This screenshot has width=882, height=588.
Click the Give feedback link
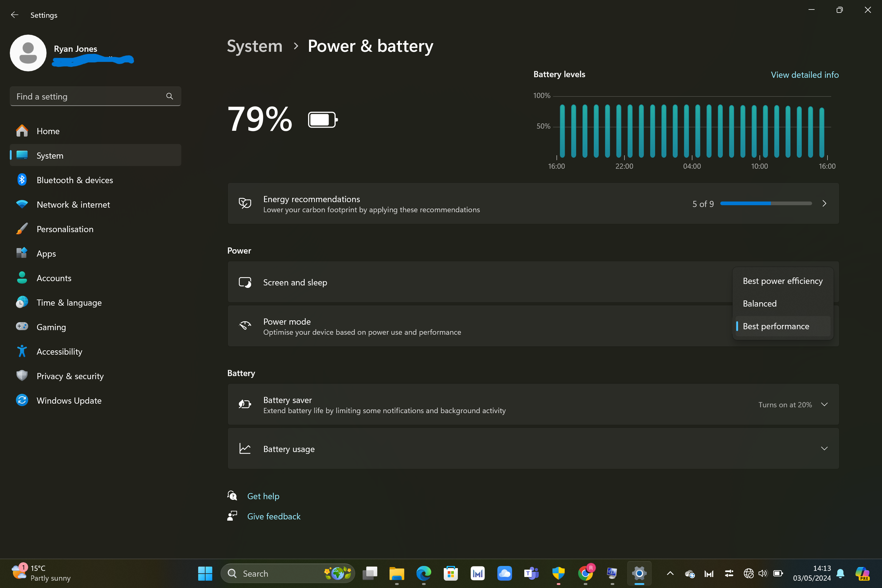[274, 516]
